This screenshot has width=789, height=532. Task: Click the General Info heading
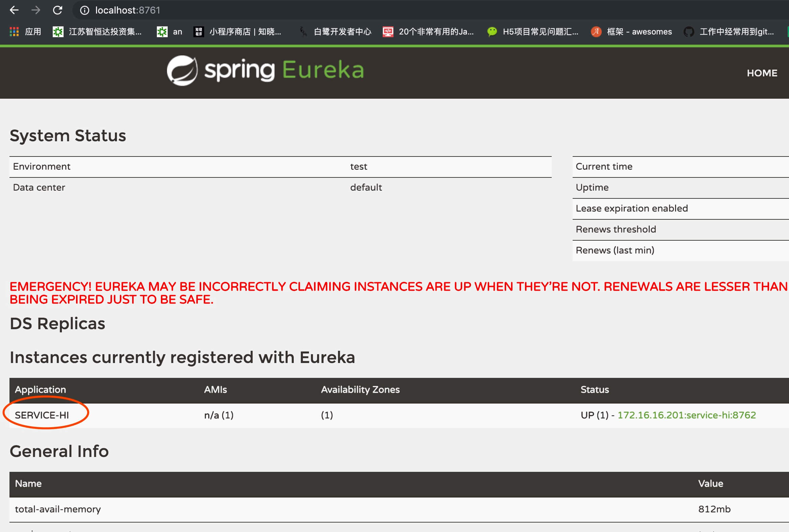pos(59,452)
